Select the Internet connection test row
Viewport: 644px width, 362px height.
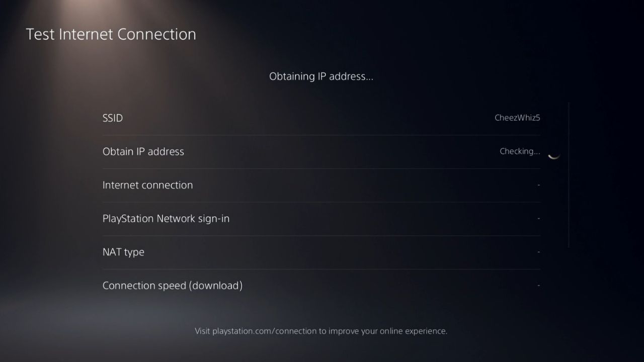click(x=321, y=185)
